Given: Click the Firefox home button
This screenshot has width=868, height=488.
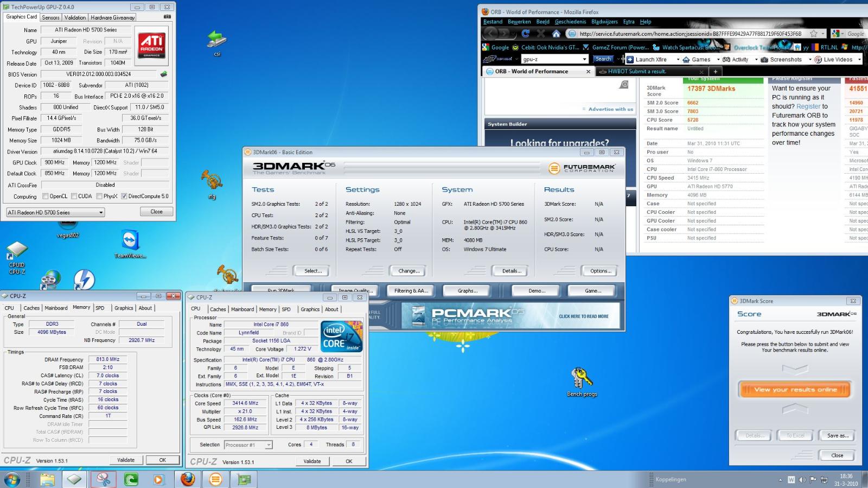Looking at the screenshot, I should pyautogui.click(x=556, y=34).
